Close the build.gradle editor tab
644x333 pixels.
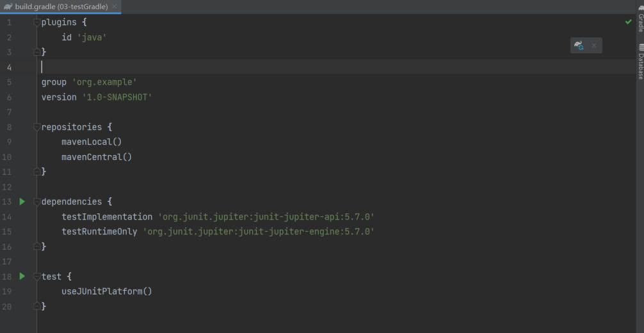[x=114, y=6]
